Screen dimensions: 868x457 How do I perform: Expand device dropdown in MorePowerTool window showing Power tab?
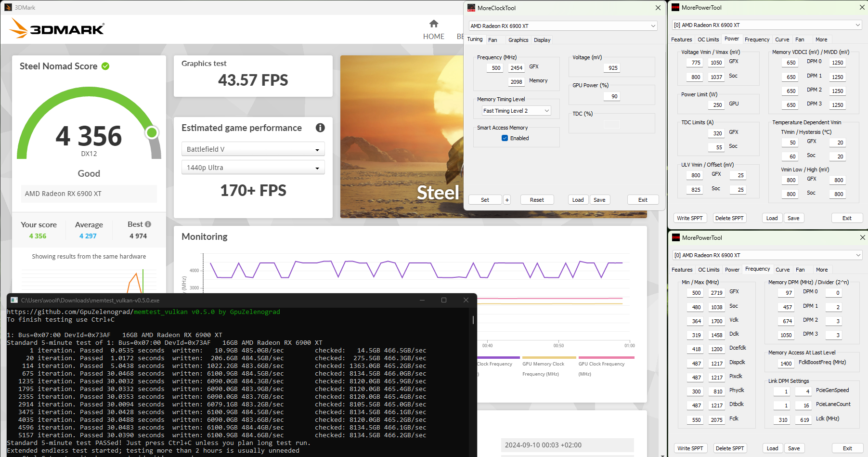point(766,25)
